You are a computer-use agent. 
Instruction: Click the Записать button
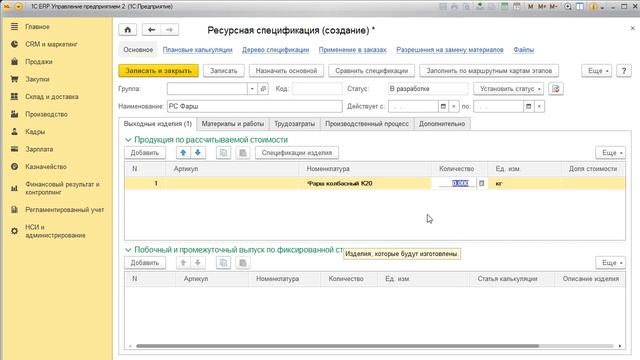223,71
